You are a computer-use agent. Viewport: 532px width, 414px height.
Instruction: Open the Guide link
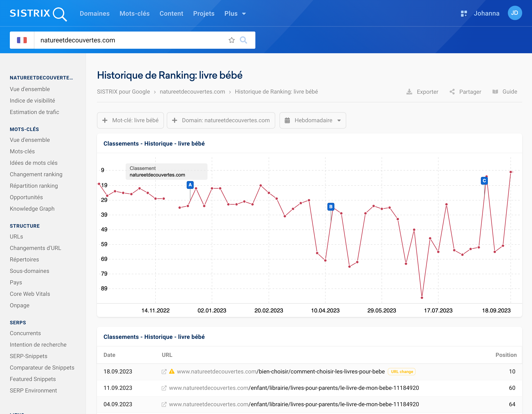[x=505, y=92]
